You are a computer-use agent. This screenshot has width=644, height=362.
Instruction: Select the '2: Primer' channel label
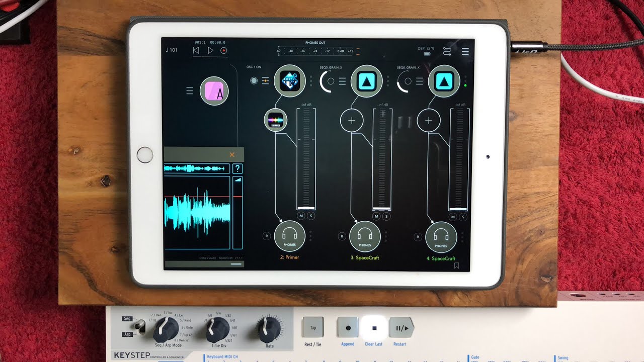point(290,257)
